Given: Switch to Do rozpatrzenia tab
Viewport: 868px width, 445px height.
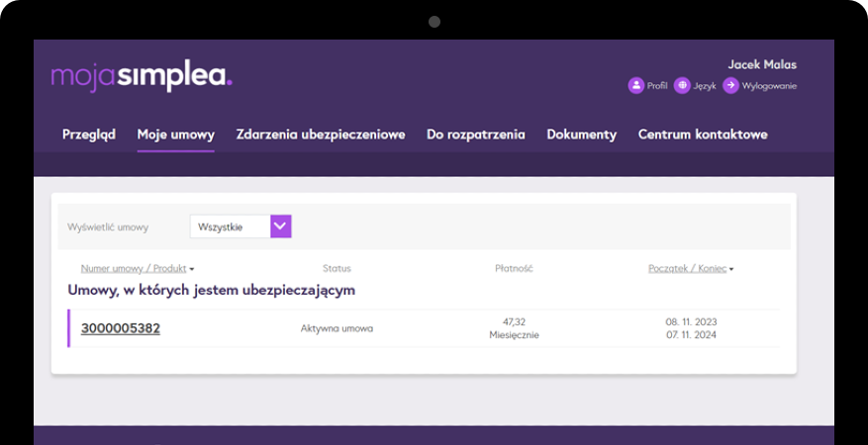Looking at the screenshot, I should point(476,134).
